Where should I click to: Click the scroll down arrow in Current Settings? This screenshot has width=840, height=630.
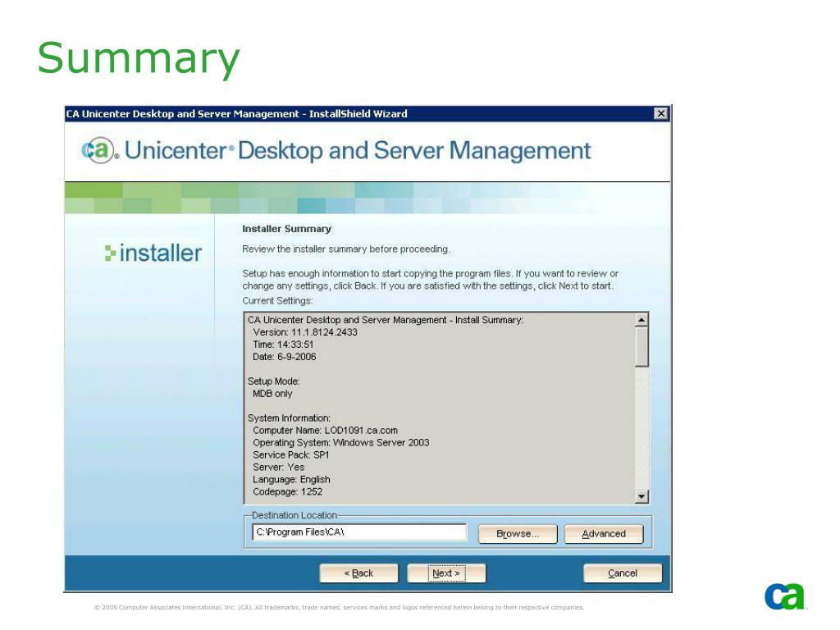click(641, 496)
